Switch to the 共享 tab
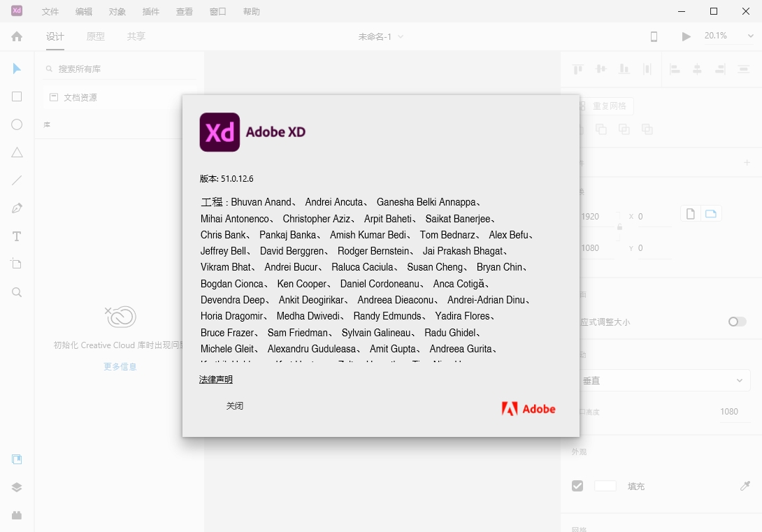This screenshot has width=762, height=532. pyautogui.click(x=136, y=36)
